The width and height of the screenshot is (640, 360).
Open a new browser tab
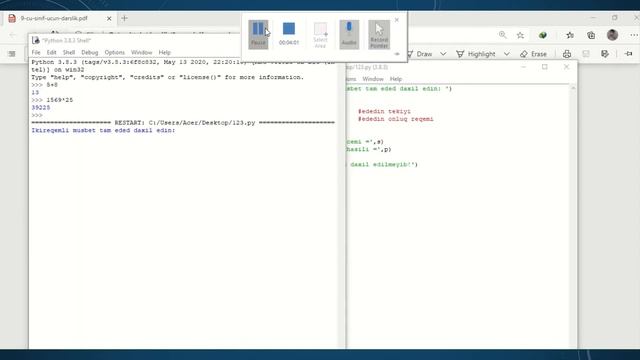point(124,18)
